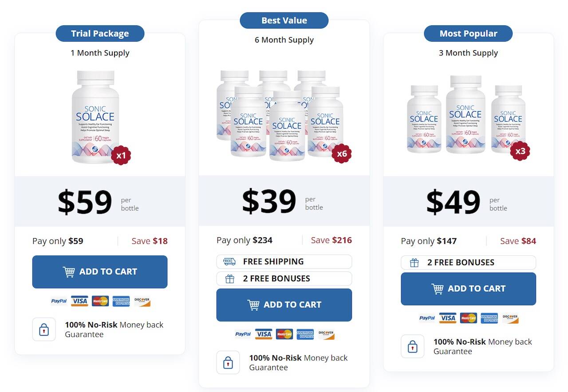
Task: Click the free shipping truck icon
Action: point(229,262)
